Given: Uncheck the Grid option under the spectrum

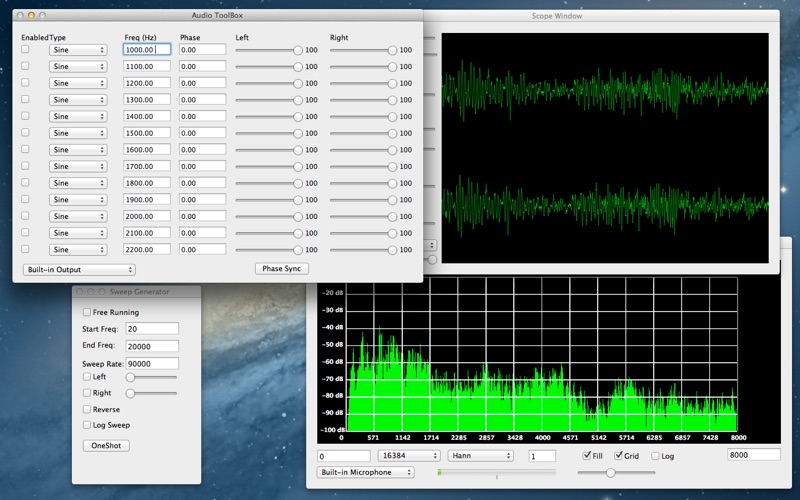Looking at the screenshot, I should (x=620, y=456).
